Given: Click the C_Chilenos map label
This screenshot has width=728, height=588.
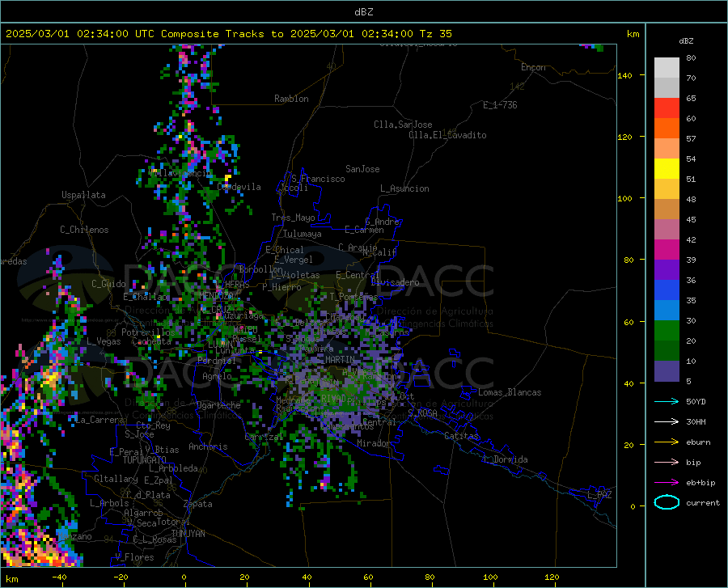Looking at the screenshot, I should (84, 230).
